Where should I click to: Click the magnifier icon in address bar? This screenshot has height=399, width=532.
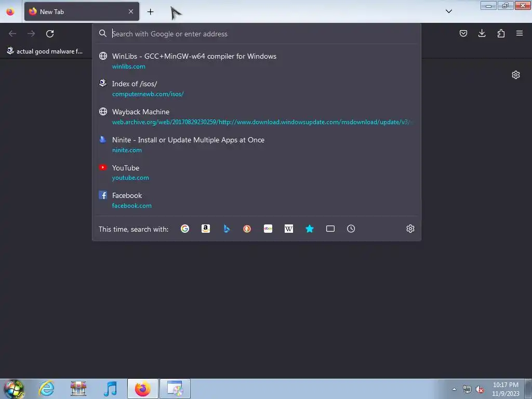point(103,33)
